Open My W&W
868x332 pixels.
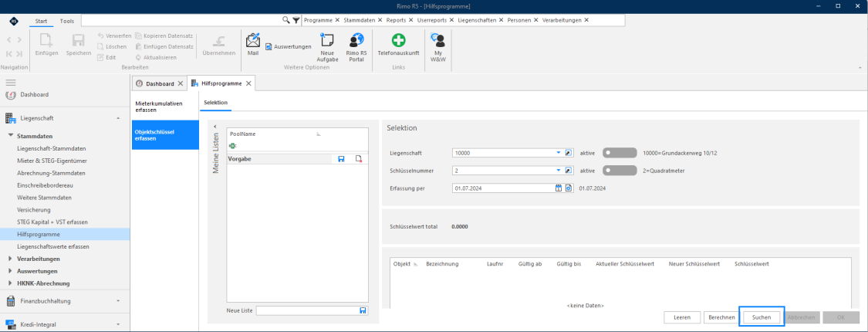[x=438, y=47]
